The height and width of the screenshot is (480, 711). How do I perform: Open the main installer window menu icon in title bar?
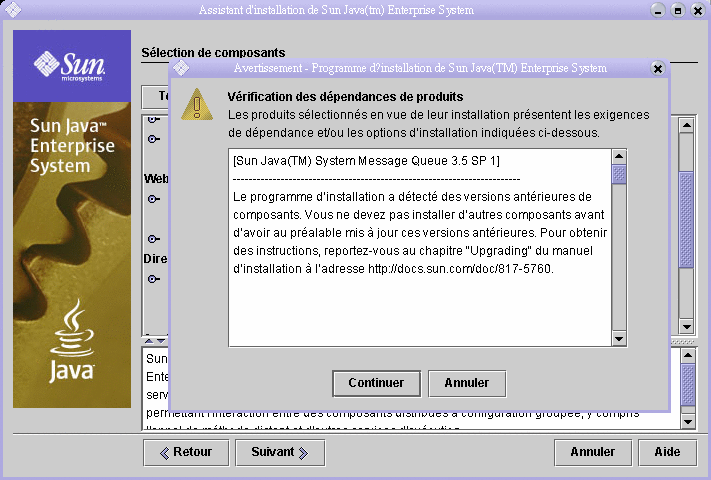[x=13, y=10]
